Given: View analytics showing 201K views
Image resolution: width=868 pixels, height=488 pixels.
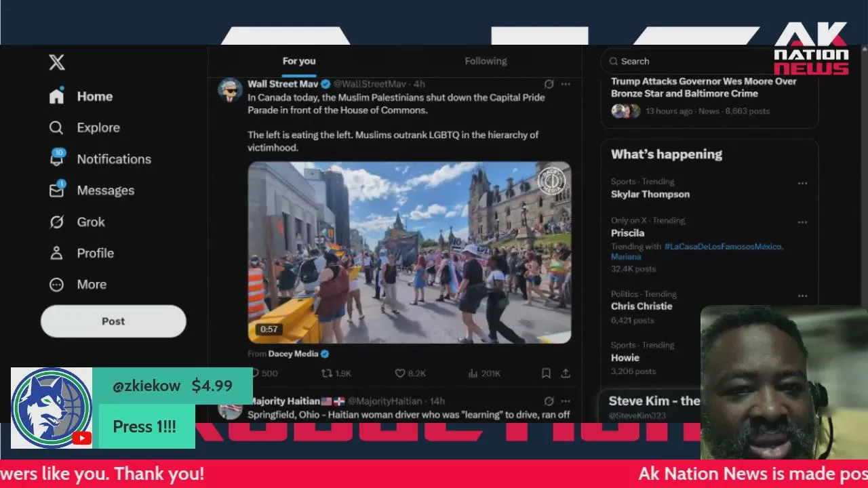Looking at the screenshot, I should click(x=484, y=373).
